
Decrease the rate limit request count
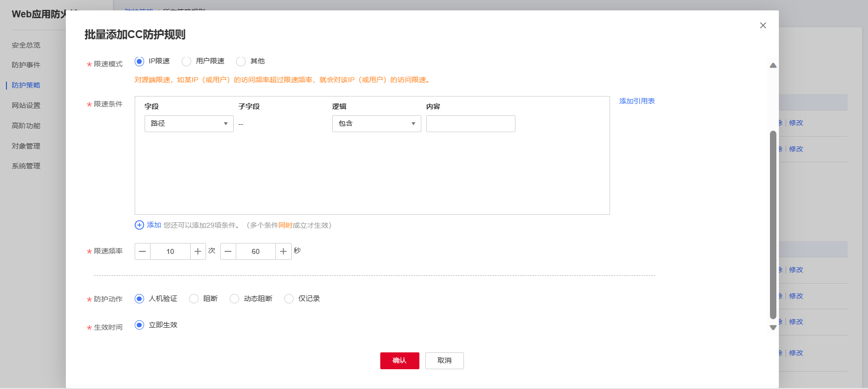click(x=143, y=251)
